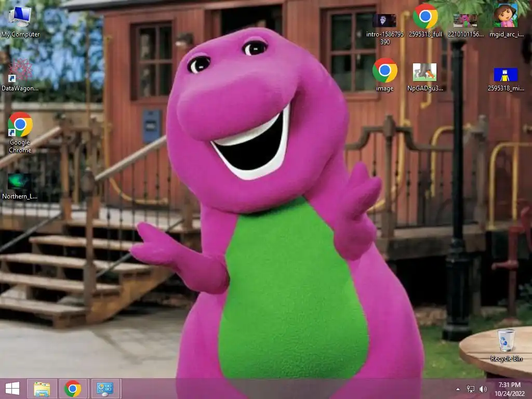Viewport: 532px width, 399px height.
Task: Select the Chrome file named image
Action: pos(385,70)
